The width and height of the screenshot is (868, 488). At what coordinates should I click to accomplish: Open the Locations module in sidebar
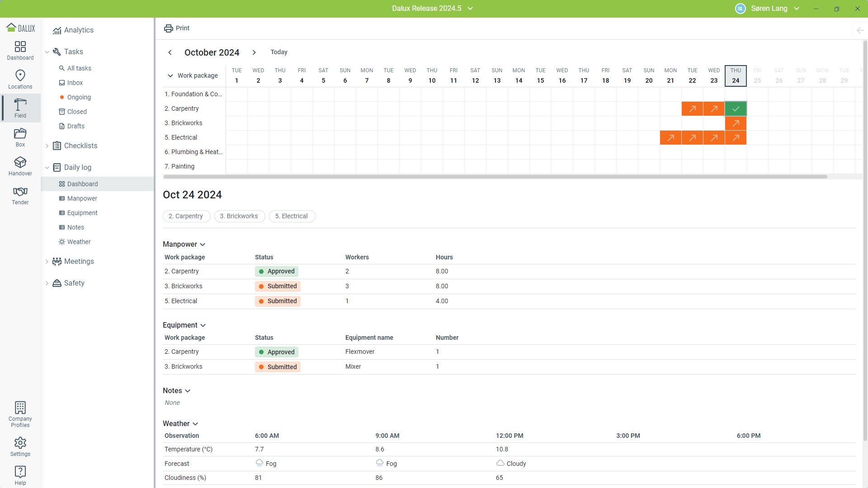click(x=20, y=79)
